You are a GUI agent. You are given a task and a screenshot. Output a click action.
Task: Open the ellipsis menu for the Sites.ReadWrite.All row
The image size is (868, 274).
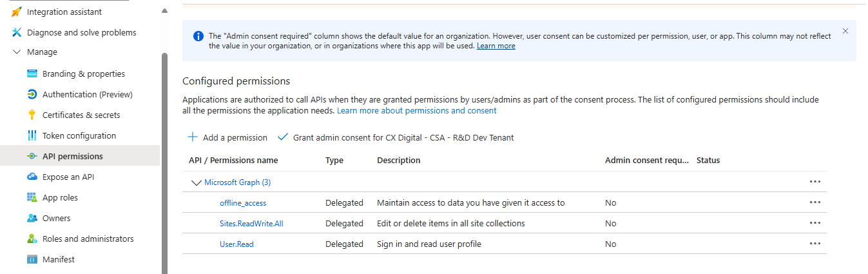coord(815,223)
